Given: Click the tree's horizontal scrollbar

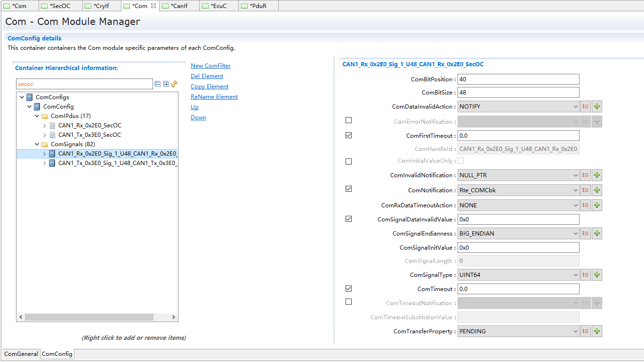Looking at the screenshot, I should (x=89, y=317).
